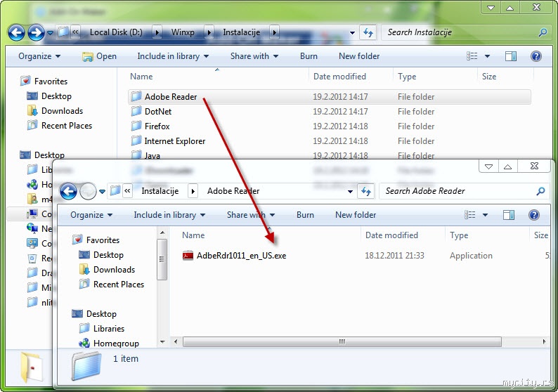Refresh the Adobe Reader window address bar

(x=366, y=191)
